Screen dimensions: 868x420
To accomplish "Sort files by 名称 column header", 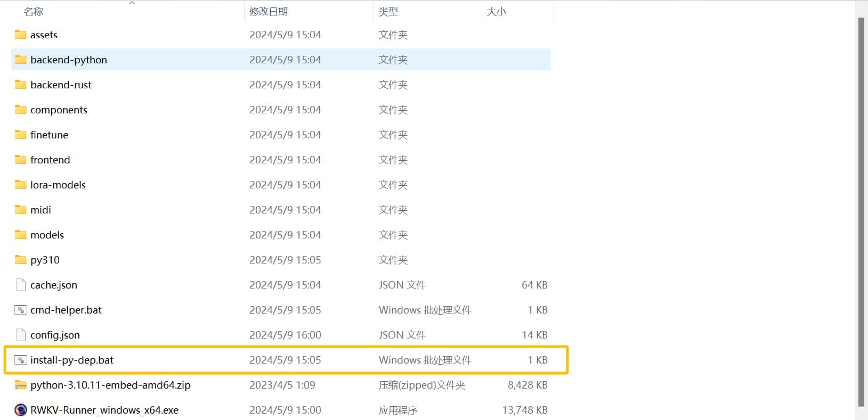I will pyautogui.click(x=34, y=12).
